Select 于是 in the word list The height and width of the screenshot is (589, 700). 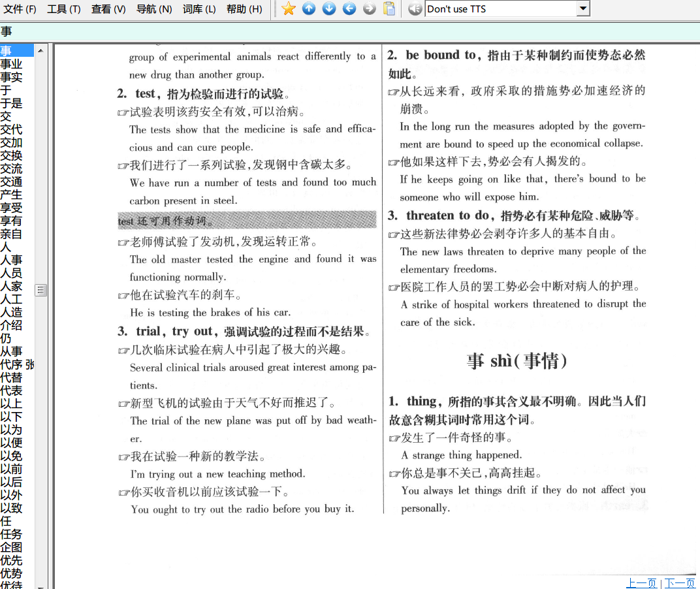tap(11, 103)
